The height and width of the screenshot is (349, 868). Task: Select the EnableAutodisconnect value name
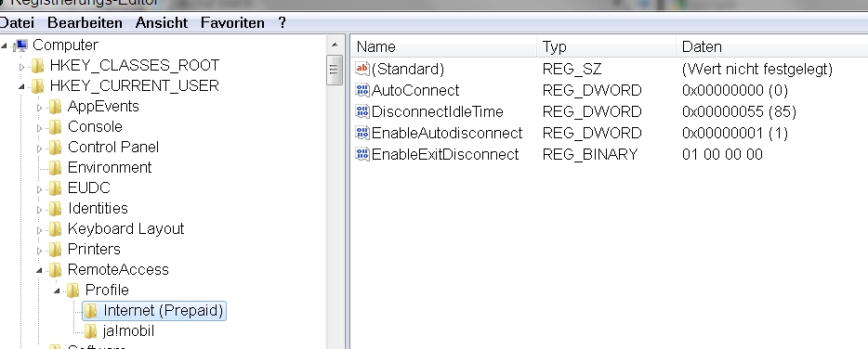(x=447, y=133)
